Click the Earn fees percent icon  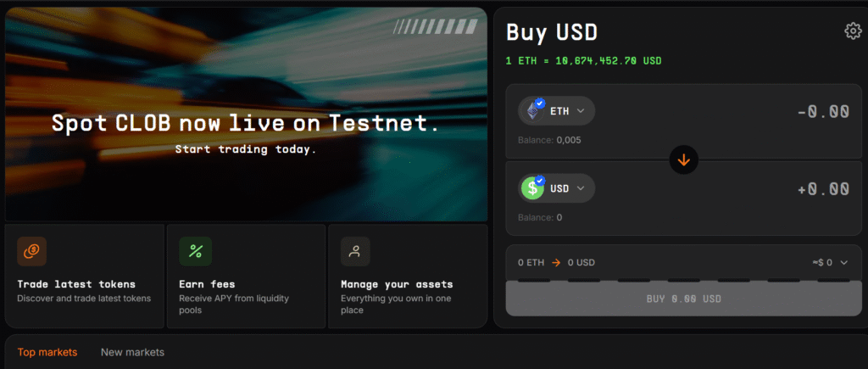(196, 251)
